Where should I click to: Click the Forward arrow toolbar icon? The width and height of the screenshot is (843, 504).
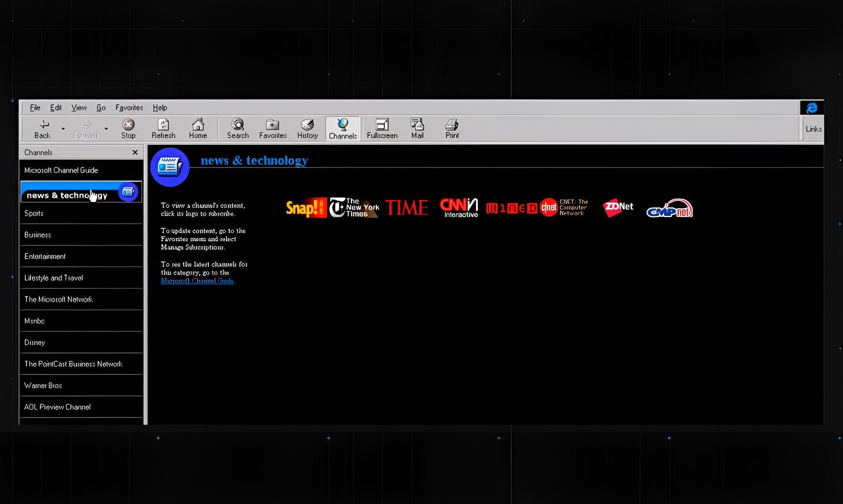click(86, 125)
